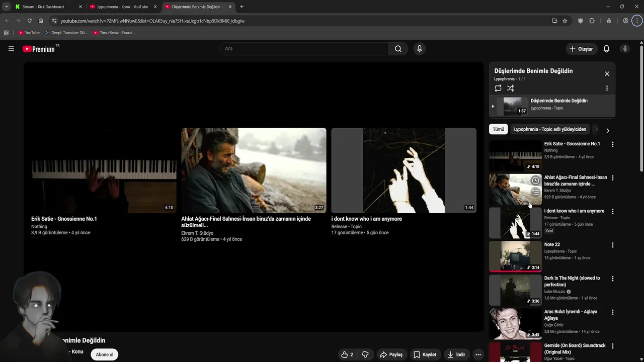Click Oluştur create button
Screen dimensions: 644x362
click(581, 49)
